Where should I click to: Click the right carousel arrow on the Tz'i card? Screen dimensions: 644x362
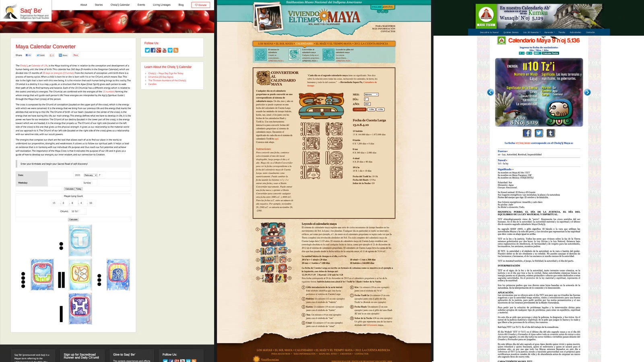pos(588,93)
